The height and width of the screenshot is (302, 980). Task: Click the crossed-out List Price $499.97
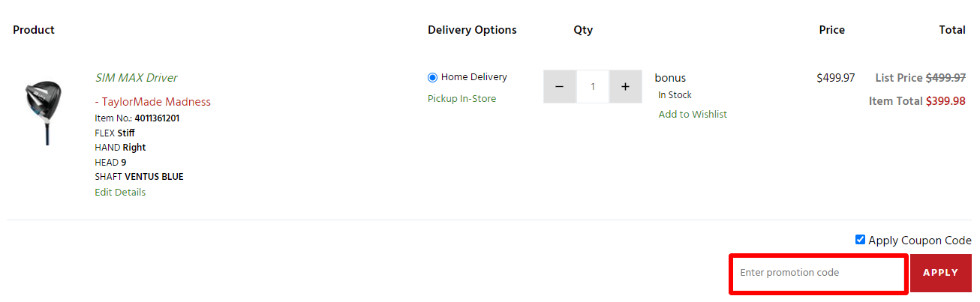pyautogui.click(x=945, y=78)
